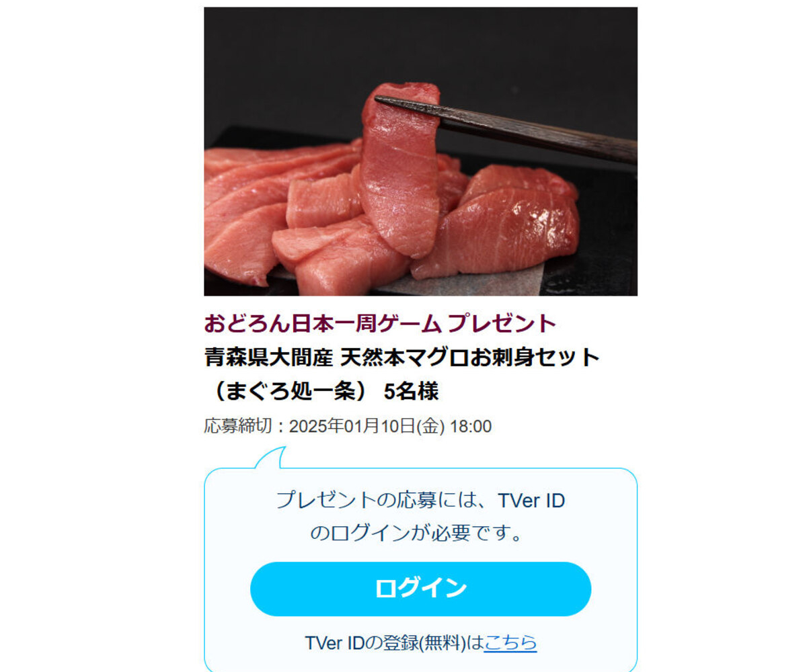Open the こちら registration link
Screen dimensions: 807x672
pos(510,643)
